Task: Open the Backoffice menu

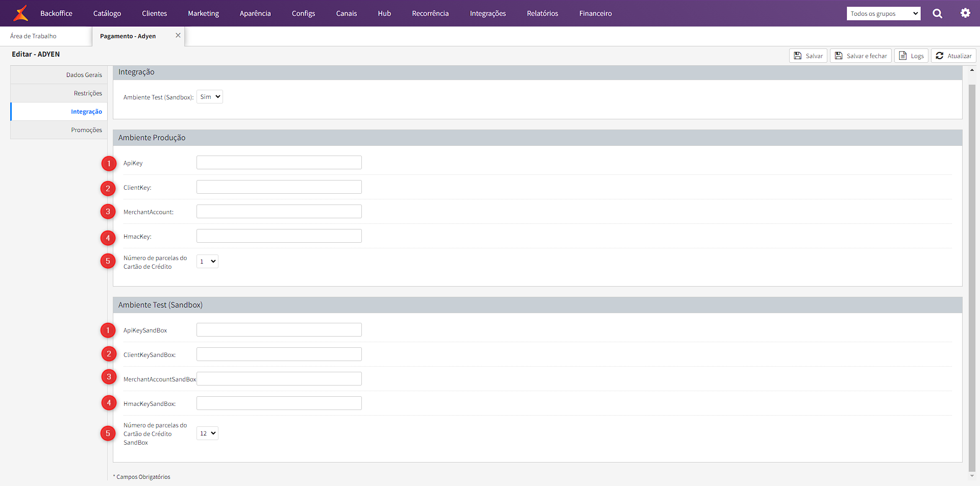Action: 56,13
